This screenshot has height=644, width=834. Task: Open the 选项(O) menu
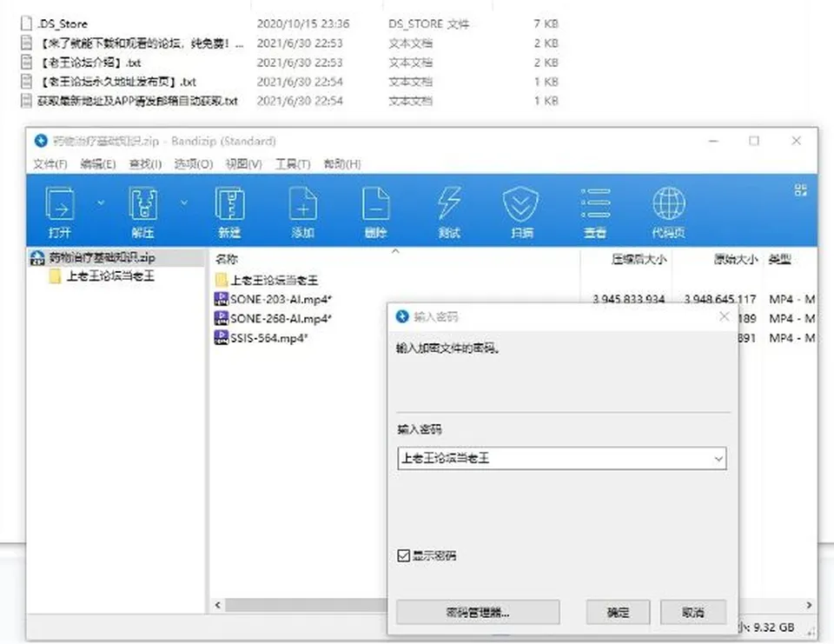tap(194, 164)
